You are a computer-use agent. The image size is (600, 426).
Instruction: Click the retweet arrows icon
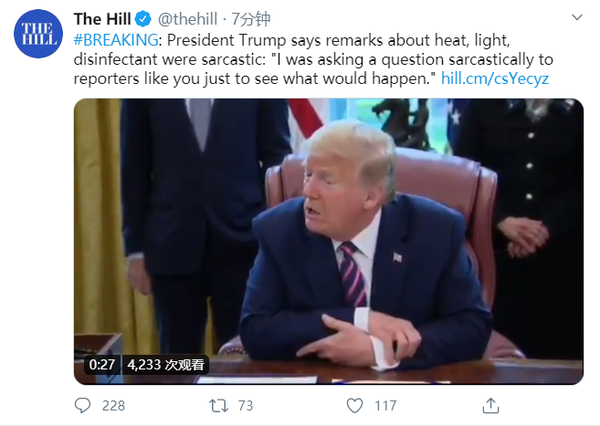pyautogui.click(x=218, y=406)
